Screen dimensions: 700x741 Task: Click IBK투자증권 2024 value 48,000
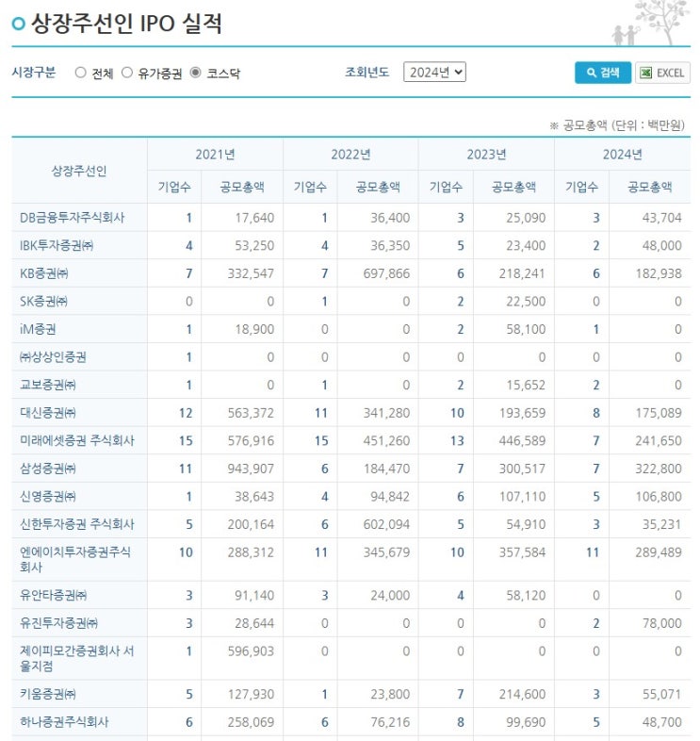click(661, 245)
